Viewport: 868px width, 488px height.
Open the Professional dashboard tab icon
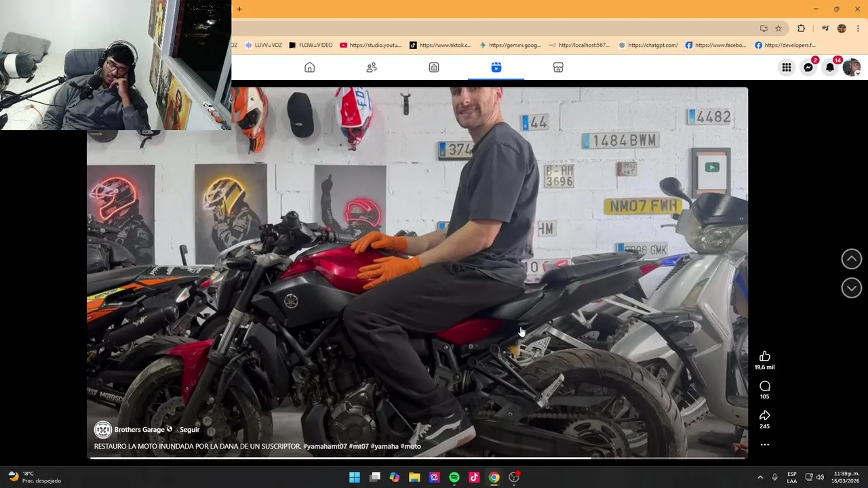(x=434, y=67)
